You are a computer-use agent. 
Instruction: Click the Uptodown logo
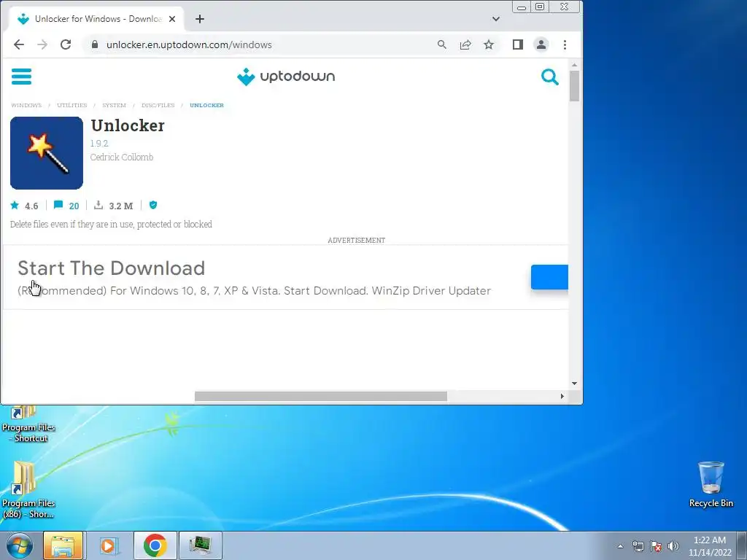(286, 76)
